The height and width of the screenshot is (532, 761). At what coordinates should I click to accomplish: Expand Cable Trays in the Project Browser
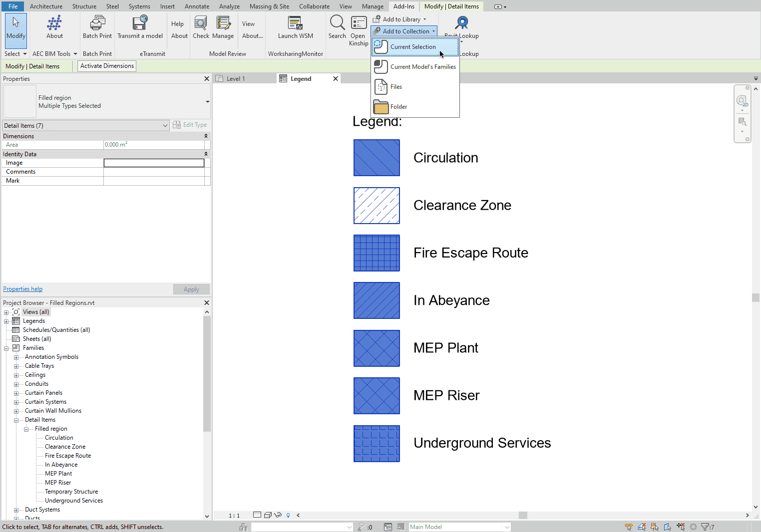pos(16,366)
